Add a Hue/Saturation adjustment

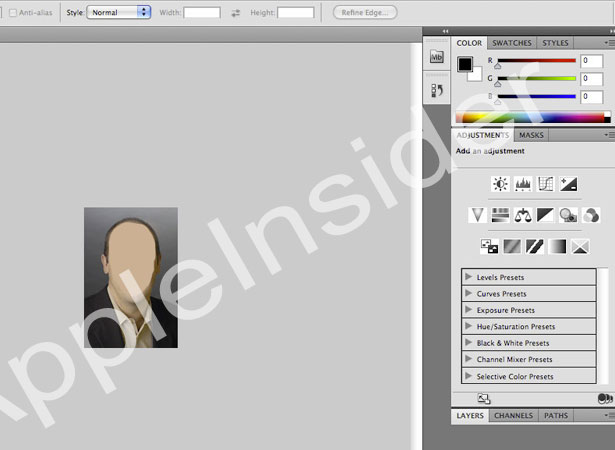point(500,215)
